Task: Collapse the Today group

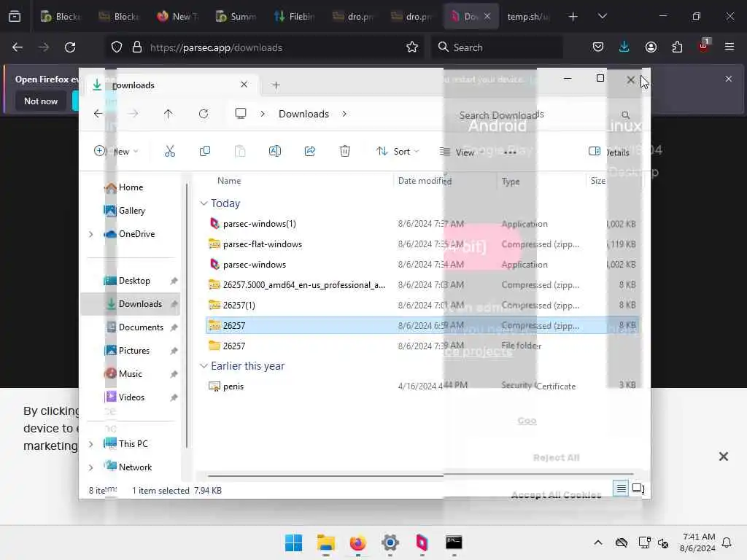Action: point(204,203)
